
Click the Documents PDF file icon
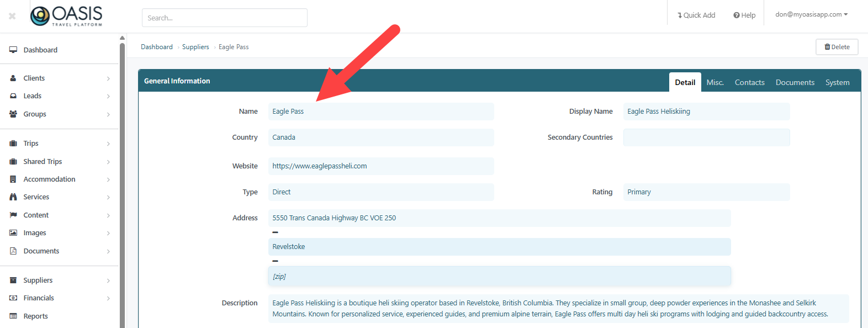[x=13, y=251]
